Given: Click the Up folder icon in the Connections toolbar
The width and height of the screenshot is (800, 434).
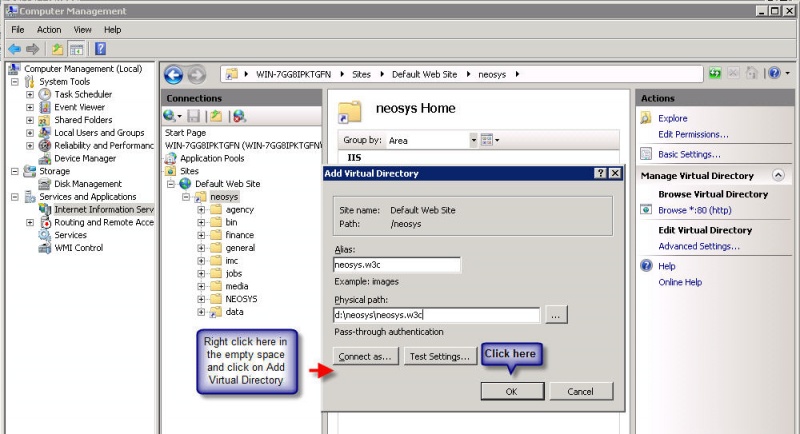Looking at the screenshot, I should [216, 116].
